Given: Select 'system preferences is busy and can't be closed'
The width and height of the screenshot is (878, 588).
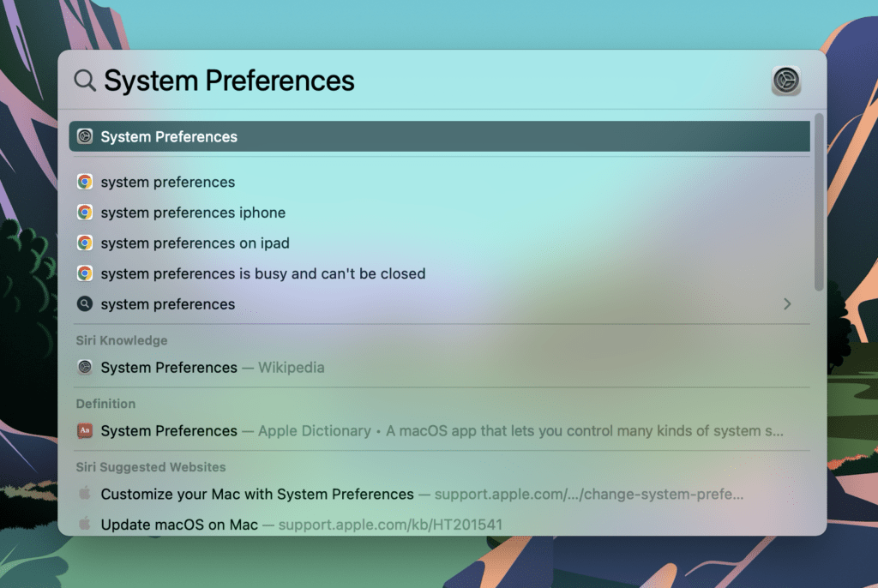Looking at the screenshot, I should [x=263, y=273].
